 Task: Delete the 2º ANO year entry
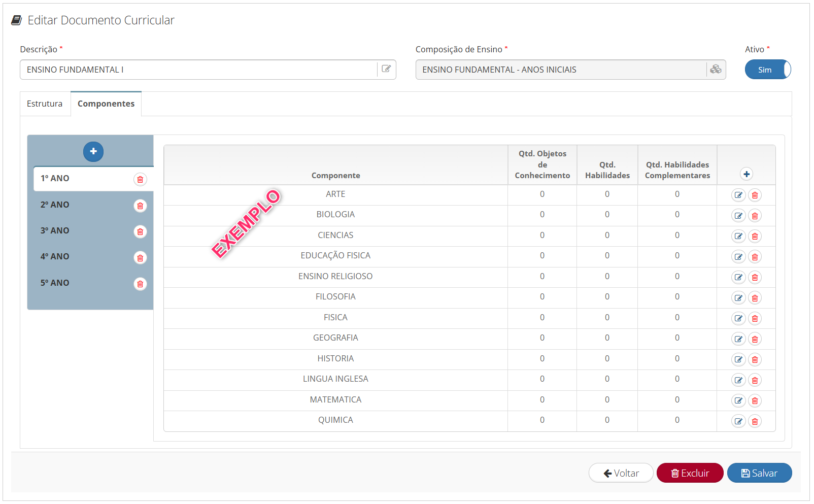point(140,206)
